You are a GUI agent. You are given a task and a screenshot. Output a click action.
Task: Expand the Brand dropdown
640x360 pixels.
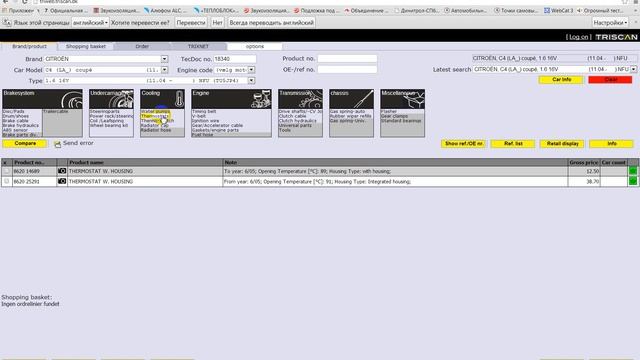[164, 59]
